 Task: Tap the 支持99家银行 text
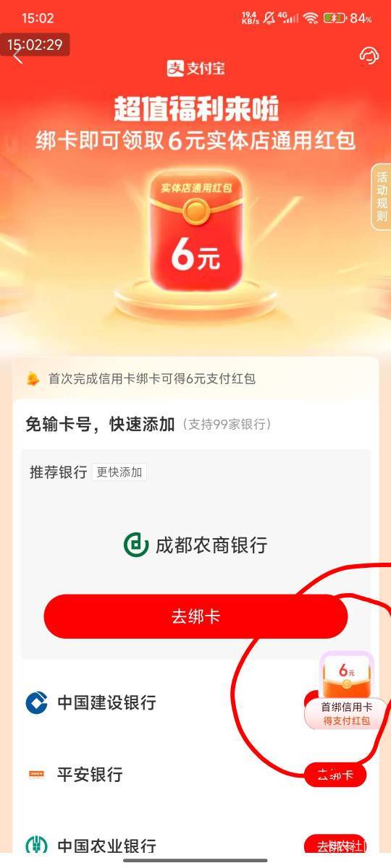[227, 425]
